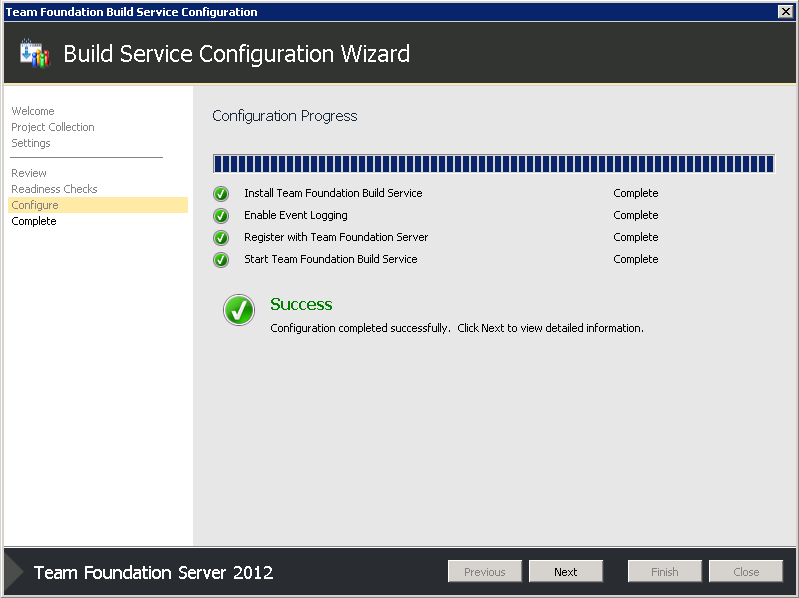The height and width of the screenshot is (598, 799).
Task: Click the Build Service Configuration Wizard title
Action: [x=236, y=53]
